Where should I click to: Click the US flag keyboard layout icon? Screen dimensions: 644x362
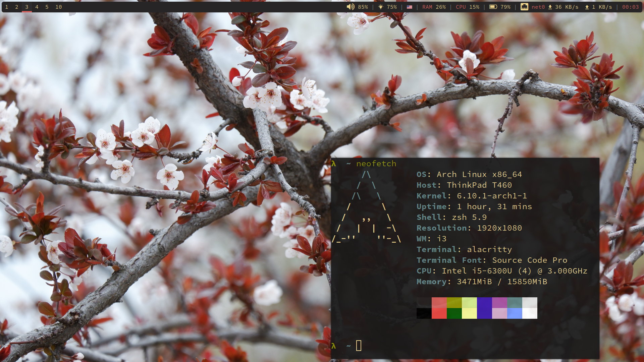click(x=410, y=7)
